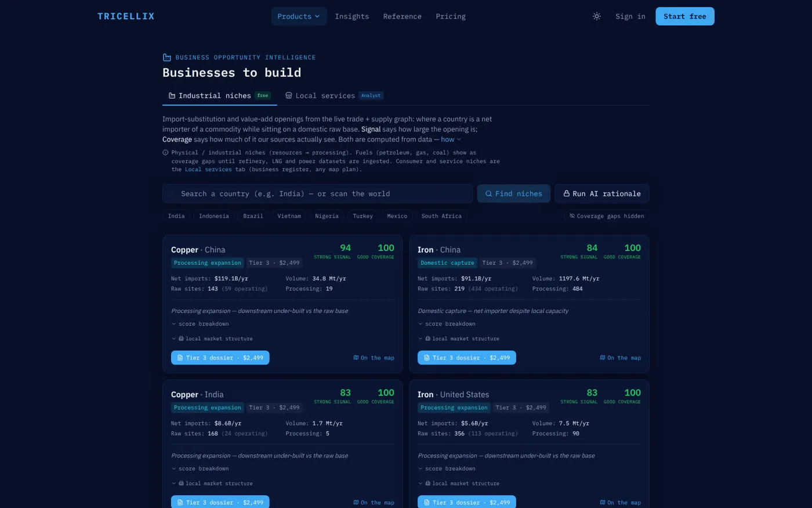Expand score breakdown on Iron China card
Image resolution: width=812 pixels, height=508 pixels.
coord(447,324)
